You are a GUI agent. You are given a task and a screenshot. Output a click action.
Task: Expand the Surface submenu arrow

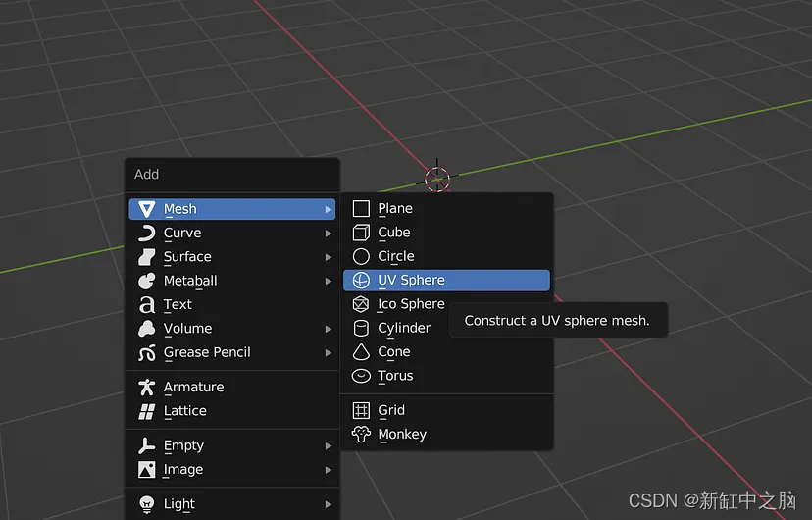(329, 257)
